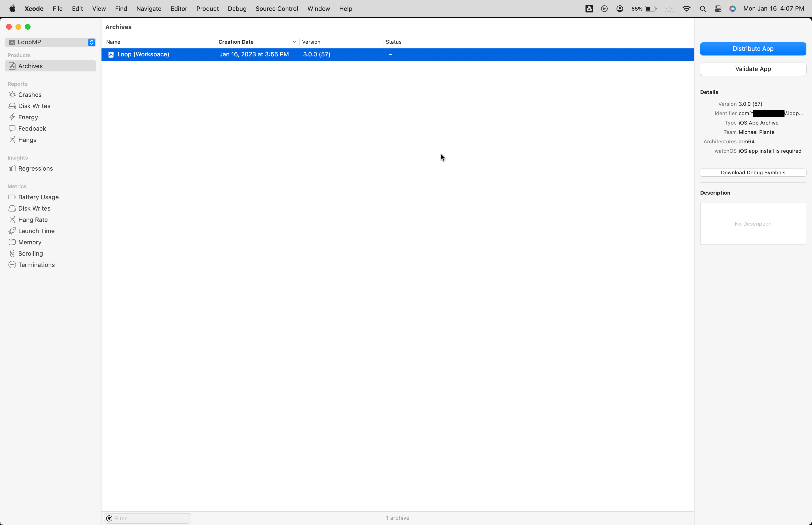
Task: Open the Source Control menu
Action: tap(277, 8)
